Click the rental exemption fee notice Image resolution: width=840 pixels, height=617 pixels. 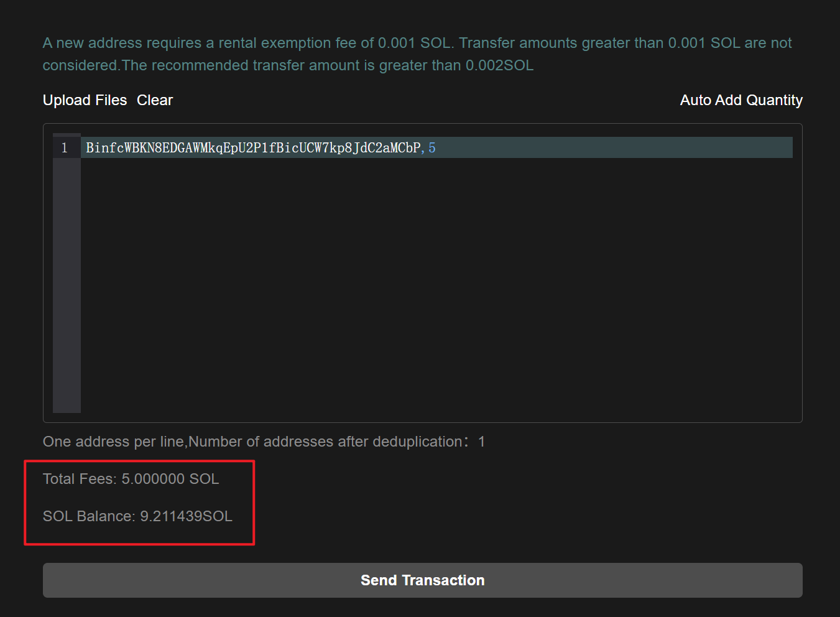247,43
